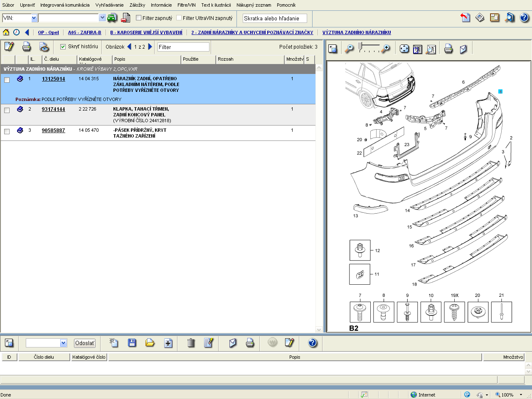The width and height of the screenshot is (532, 399).
Task: Expand the VIN number entry dropdown arrow
Action: pos(102,18)
